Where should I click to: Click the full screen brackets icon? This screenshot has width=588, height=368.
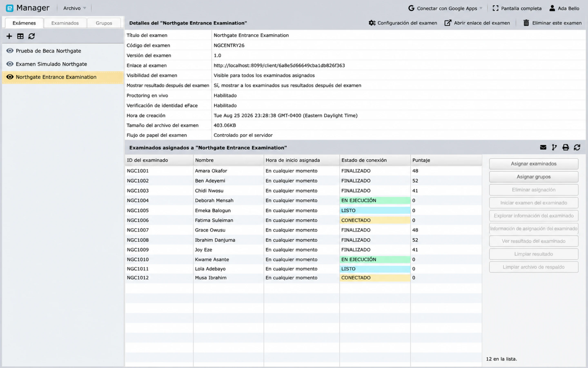496,8
